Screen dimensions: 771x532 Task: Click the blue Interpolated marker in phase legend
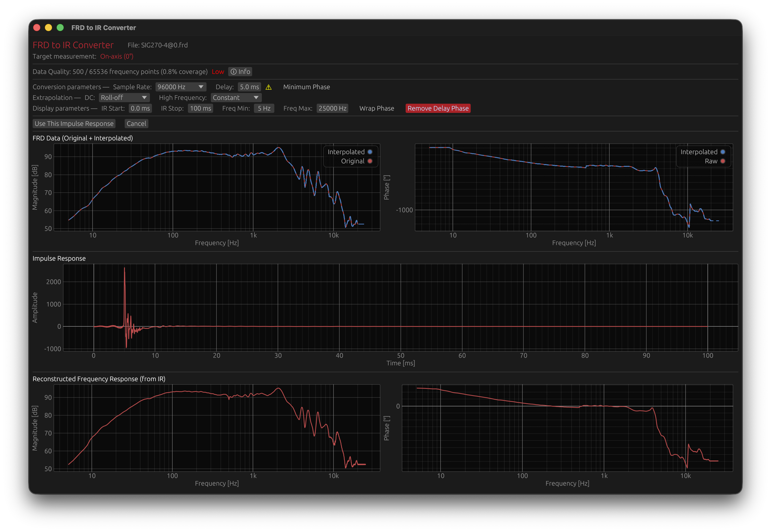pos(723,152)
